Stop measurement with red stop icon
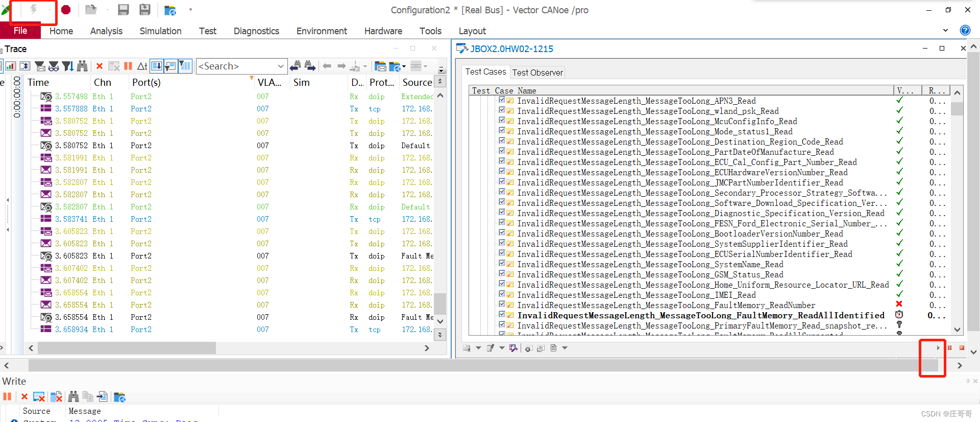 click(66, 10)
